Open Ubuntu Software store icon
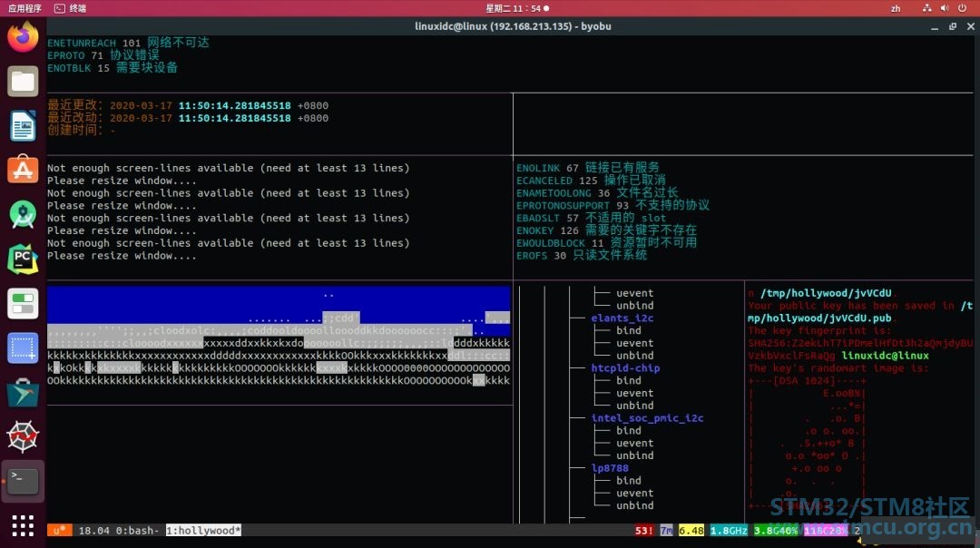The image size is (980, 548). (23, 170)
